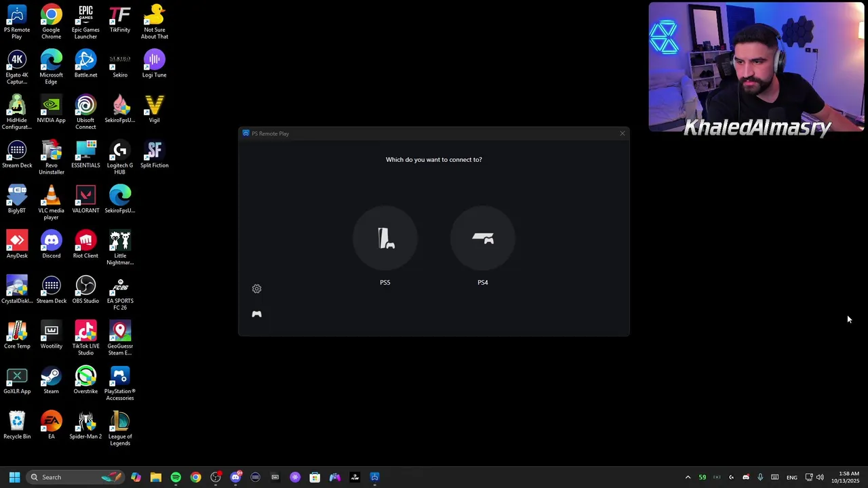Click the taskbar Search box
868x488 pixels.
pos(76,477)
